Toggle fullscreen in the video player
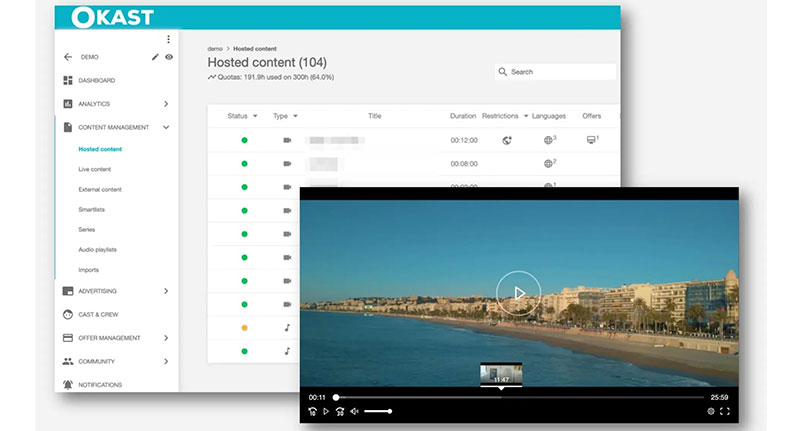The image size is (800, 431). [x=724, y=412]
